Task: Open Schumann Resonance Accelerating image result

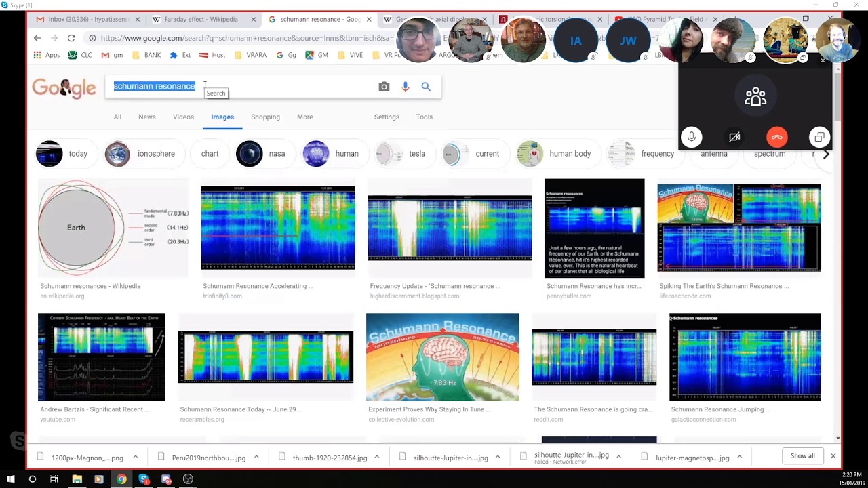Action: [278, 228]
